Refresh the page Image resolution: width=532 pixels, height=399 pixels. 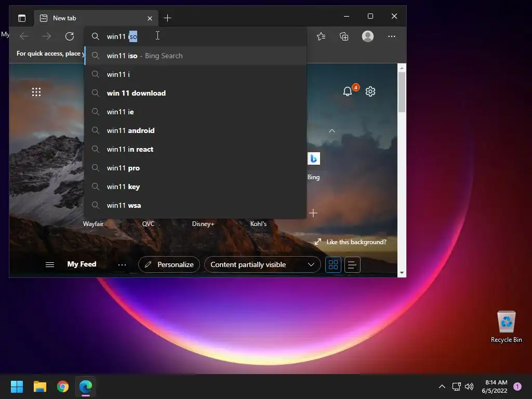(70, 36)
